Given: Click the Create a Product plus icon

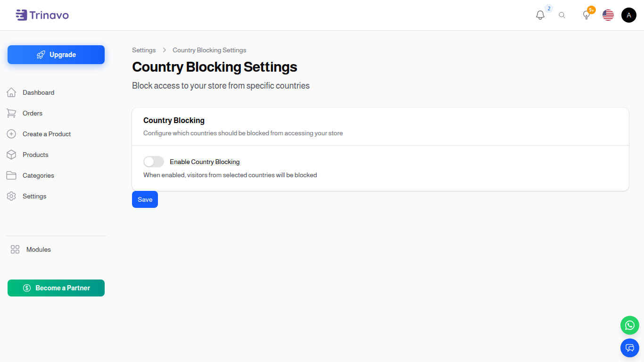Looking at the screenshot, I should click(x=11, y=134).
